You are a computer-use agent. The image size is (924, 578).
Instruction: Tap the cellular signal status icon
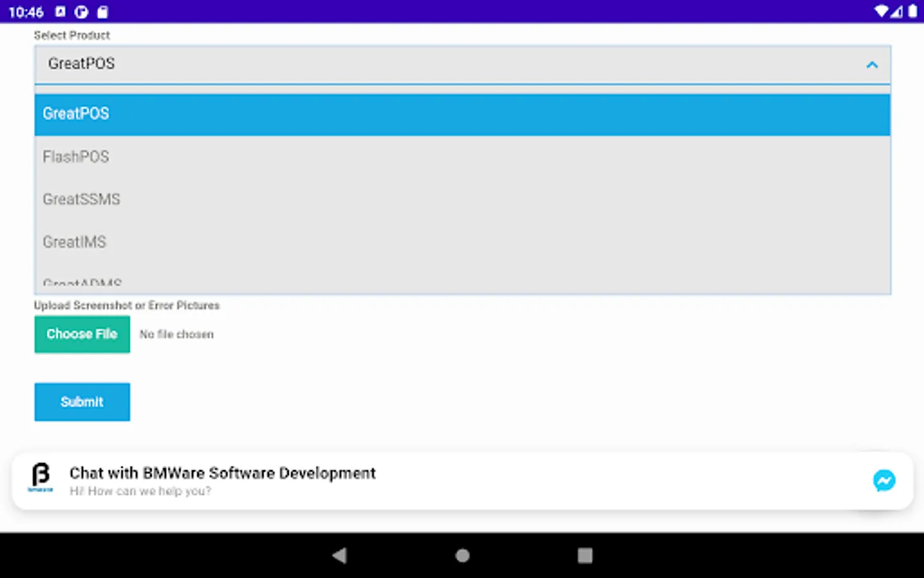pyautogui.click(x=896, y=12)
